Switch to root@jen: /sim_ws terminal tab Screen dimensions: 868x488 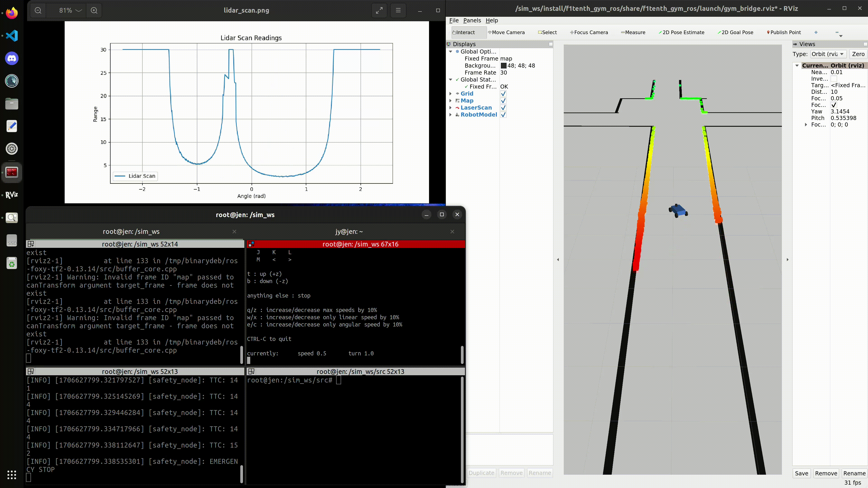point(131,232)
